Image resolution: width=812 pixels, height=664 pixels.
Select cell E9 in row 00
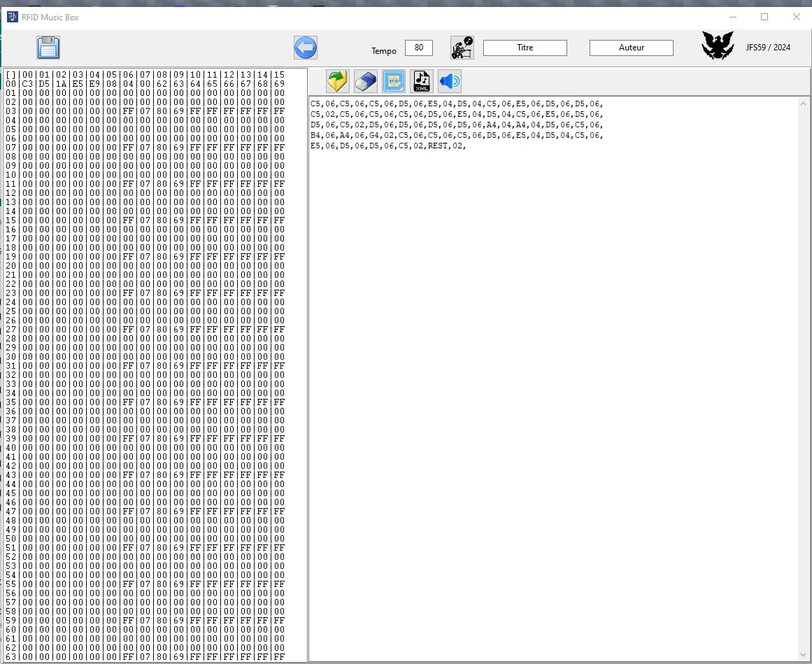point(94,83)
